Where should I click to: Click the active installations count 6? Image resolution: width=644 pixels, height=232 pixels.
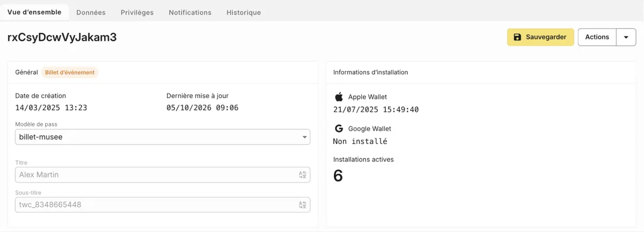coord(338,176)
